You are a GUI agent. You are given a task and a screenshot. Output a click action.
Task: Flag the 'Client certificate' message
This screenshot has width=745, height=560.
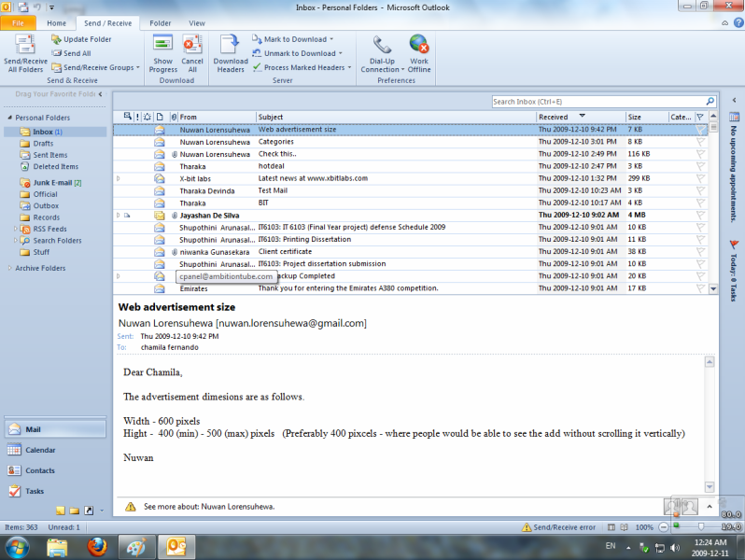pos(700,252)
